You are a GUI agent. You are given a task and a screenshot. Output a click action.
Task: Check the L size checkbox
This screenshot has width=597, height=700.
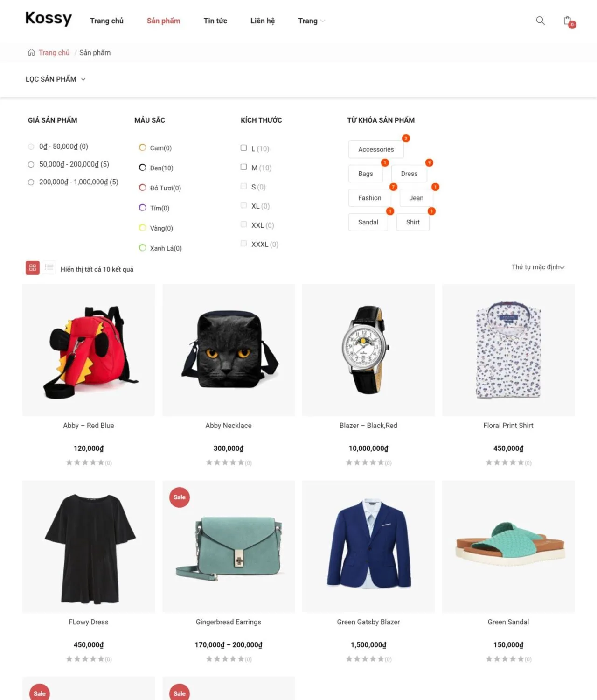(x=243, y=148)
